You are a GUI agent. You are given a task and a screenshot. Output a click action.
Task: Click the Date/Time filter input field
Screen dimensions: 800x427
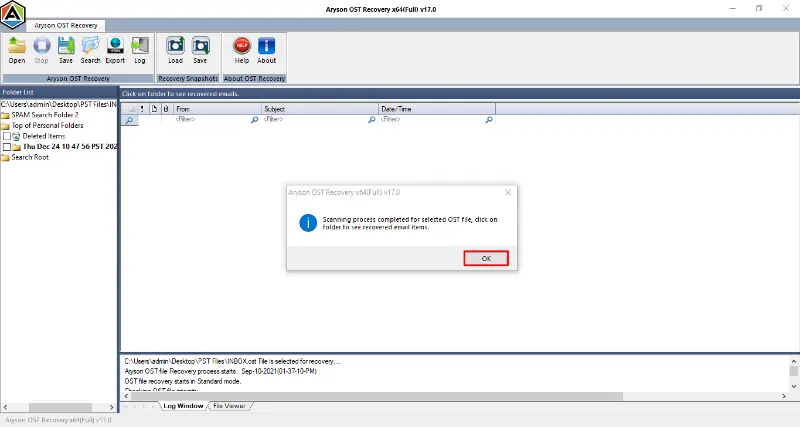(432, 119)
